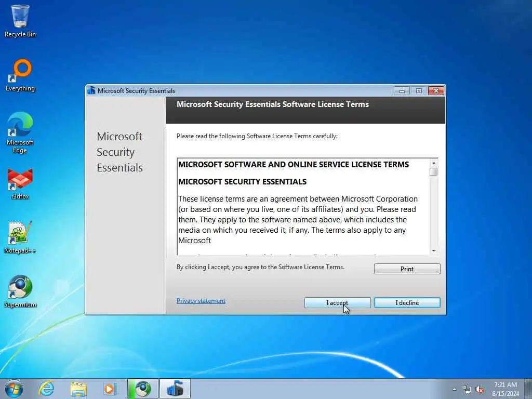Open the Windows Start menu orb
The width and height of the screenshot is (532, 399).
click(x=14, y=389)
